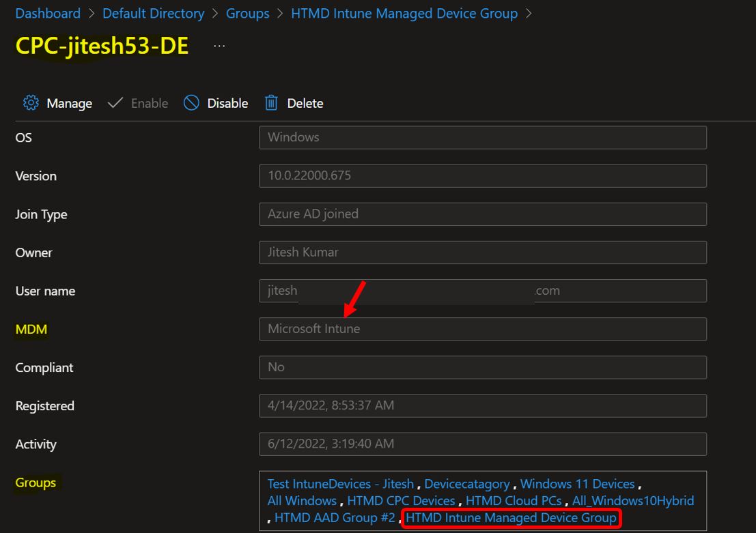Image resolution: width=756 pixels, height=533 pixels.
Task: Select the Manage gear icon
Action: coord(31,103)
